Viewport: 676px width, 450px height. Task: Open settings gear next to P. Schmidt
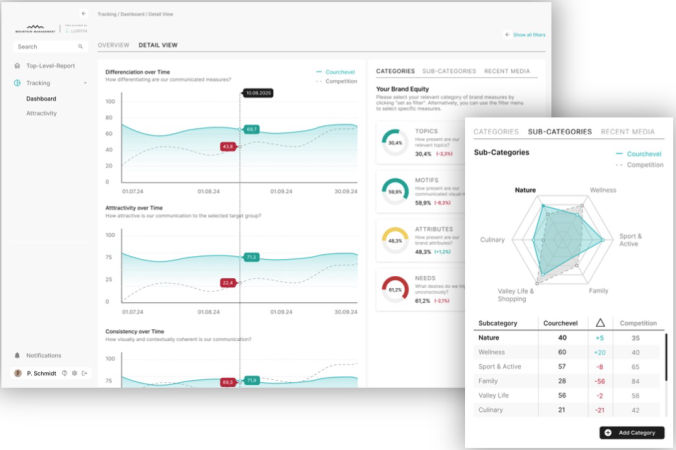tap(74, 373)
